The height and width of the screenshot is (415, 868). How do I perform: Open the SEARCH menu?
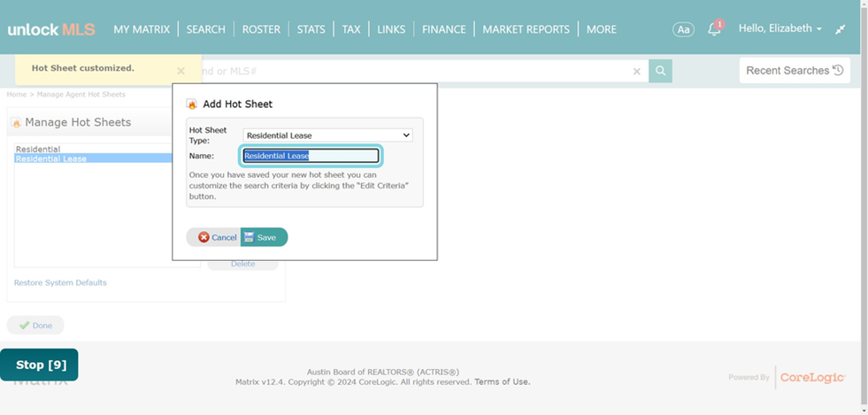pyautogui.click(x=206, y=29)
